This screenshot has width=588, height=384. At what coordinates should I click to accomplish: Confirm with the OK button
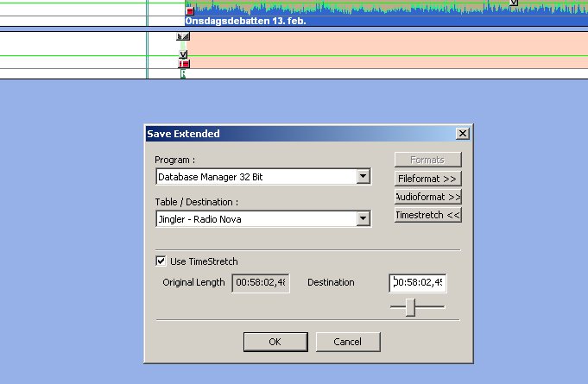(x=275, y=342)
